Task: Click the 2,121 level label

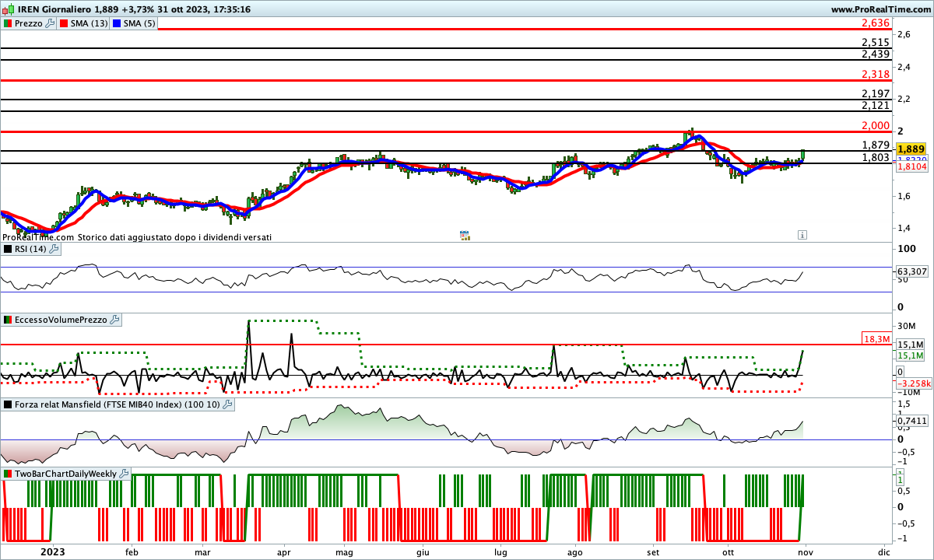Action: click(x=876, y=105)
